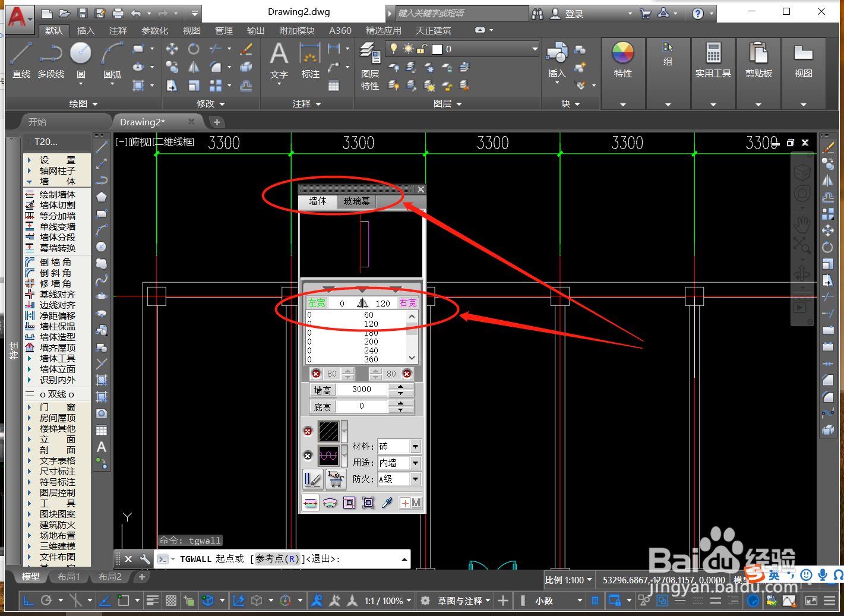The image size is (844, 616).
Task: Click the hatch pattern wall fill swatch
Action: coord(328,431)
